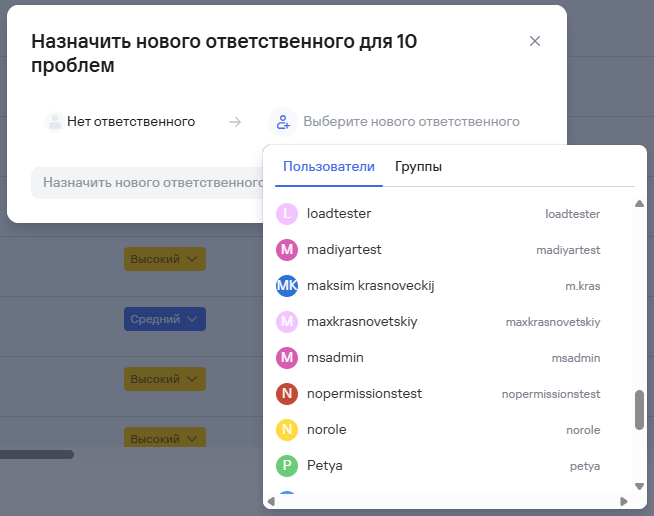
Task: Click the M avatar of msadmin
Action: click(287, 357)
